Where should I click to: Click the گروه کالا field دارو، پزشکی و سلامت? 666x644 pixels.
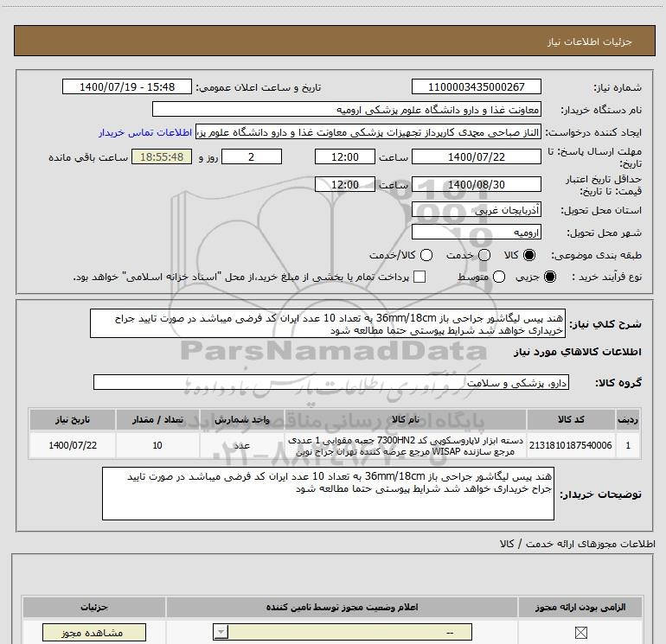point(331,382)
